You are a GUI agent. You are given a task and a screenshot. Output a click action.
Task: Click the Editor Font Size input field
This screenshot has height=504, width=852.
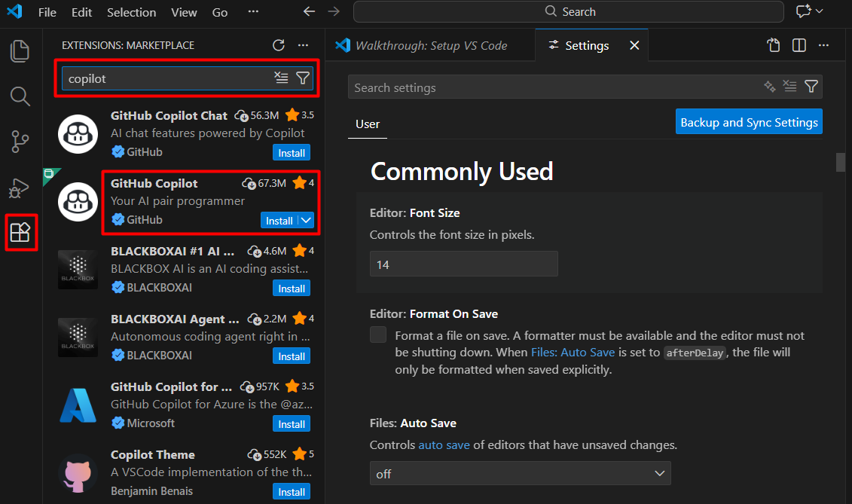tap(463, 264)
